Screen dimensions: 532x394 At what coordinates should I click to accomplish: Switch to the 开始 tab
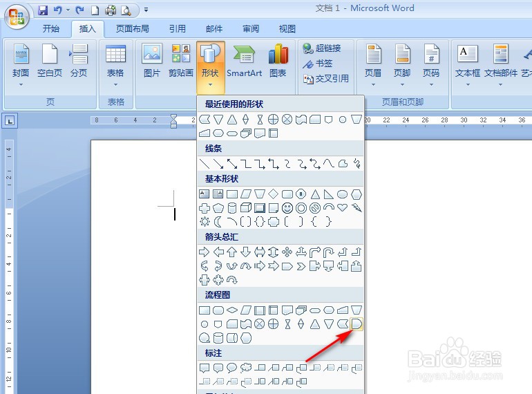coord(51,29)
